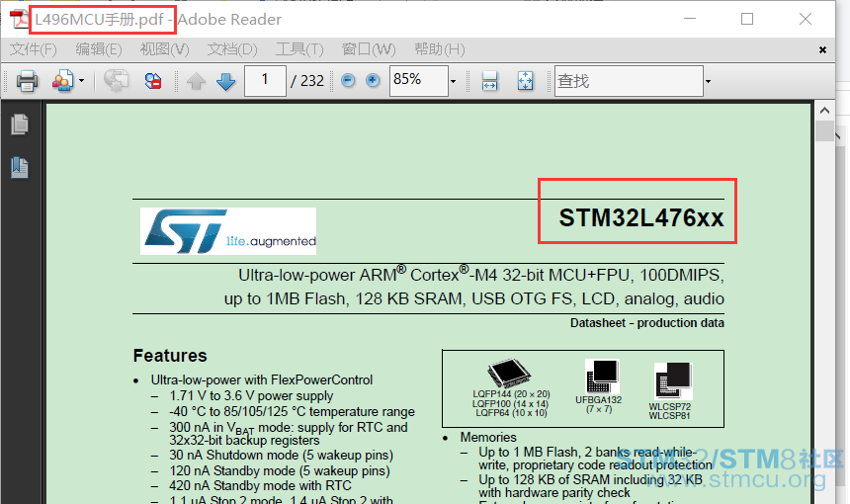Select the Fit Width page icon

[489, 81]
